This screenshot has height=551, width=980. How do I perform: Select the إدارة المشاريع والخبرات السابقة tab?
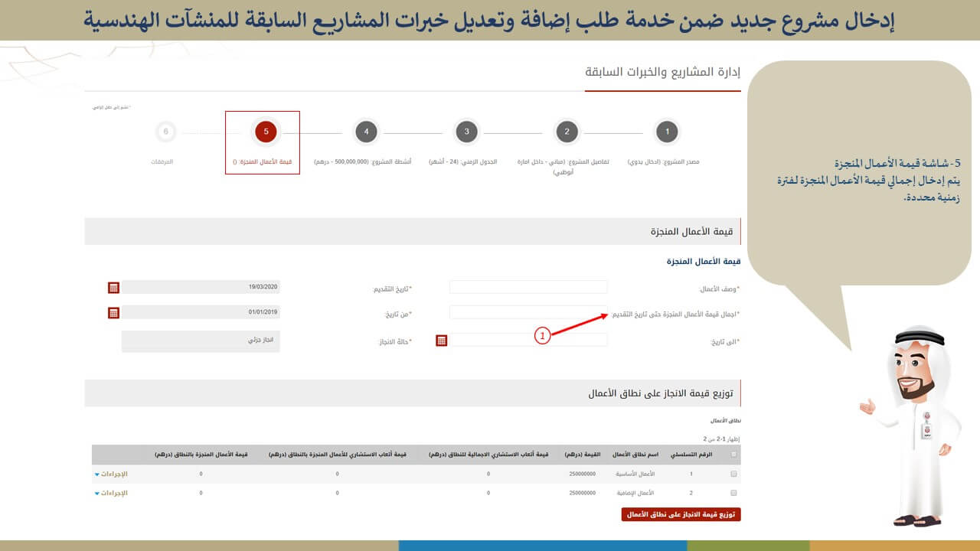point(662,73)
